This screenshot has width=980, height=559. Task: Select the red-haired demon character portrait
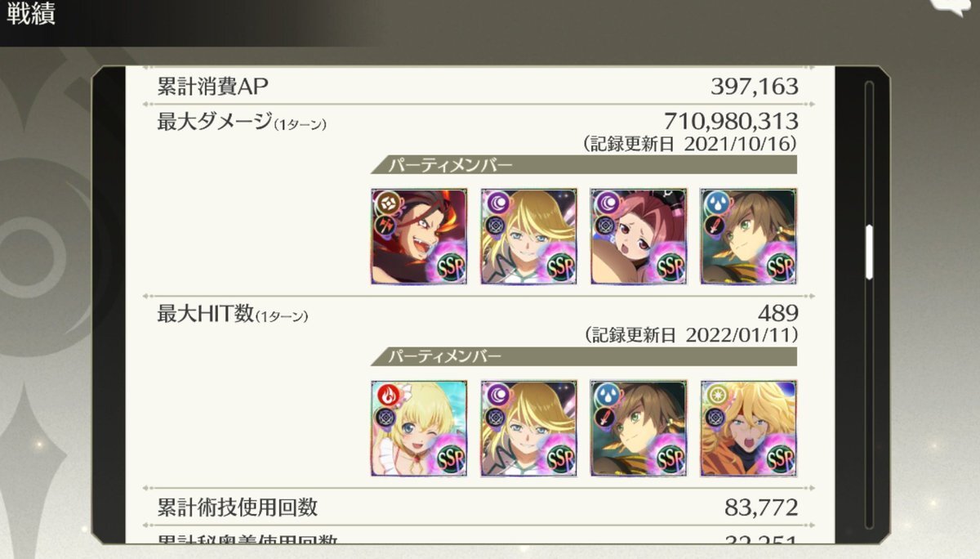(x=419, y=236)
